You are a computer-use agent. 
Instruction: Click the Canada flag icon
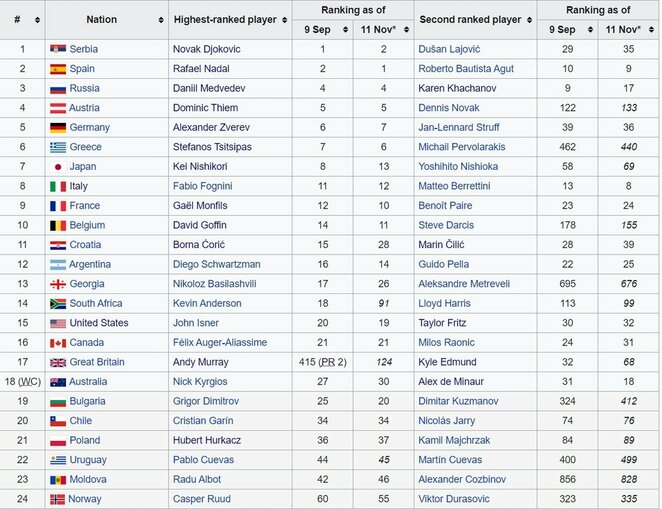coord(58,342)
